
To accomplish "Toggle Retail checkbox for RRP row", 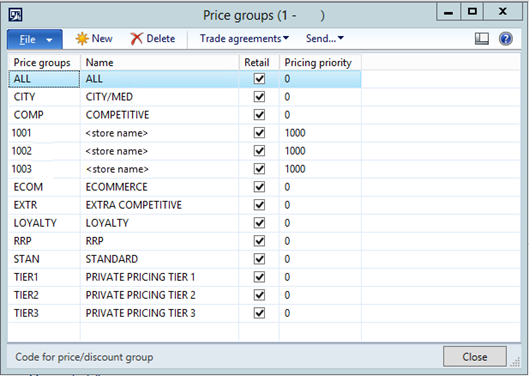I will (x=259, y=241).
